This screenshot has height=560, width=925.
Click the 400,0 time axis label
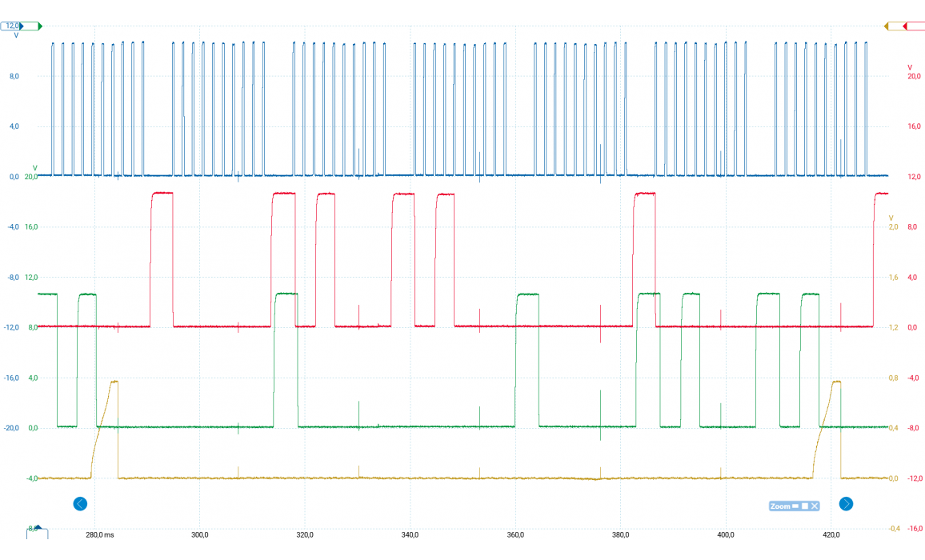(x=726, y=534)
